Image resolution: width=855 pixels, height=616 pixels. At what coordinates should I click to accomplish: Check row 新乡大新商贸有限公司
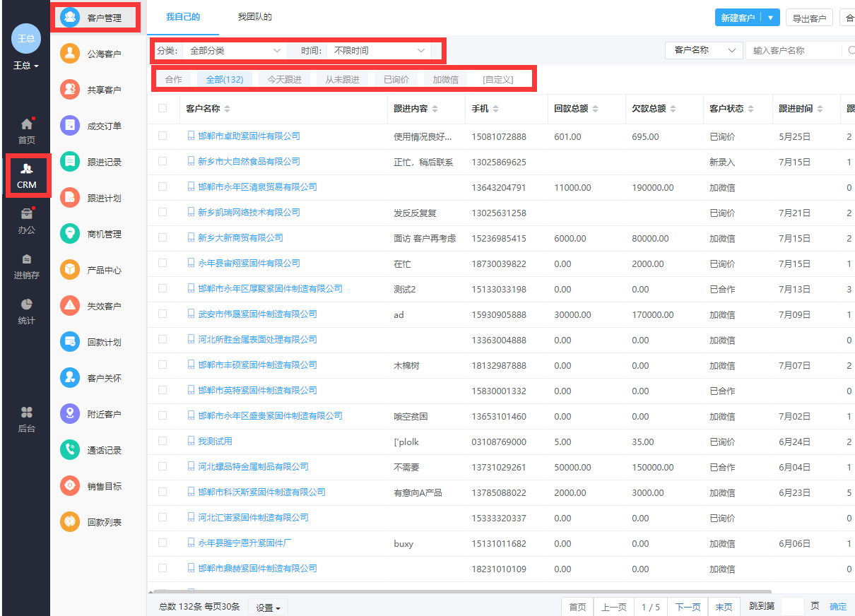coord(163,237)
